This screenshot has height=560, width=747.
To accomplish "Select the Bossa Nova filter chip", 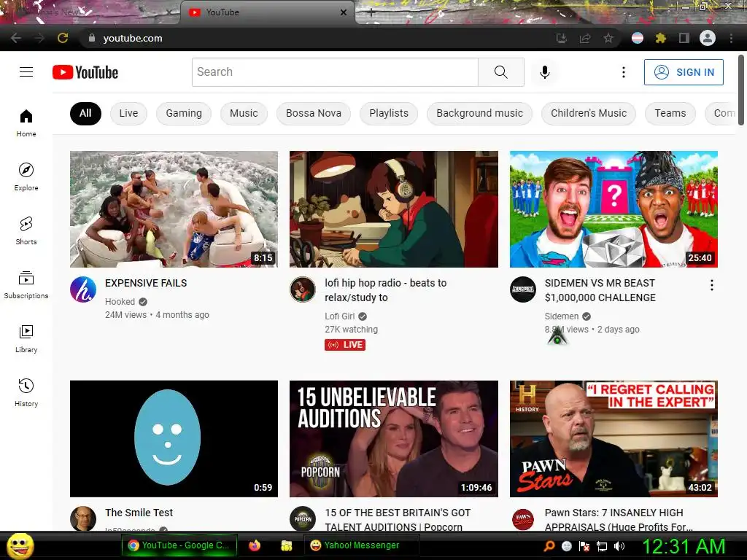I will (x=314, y=113).
